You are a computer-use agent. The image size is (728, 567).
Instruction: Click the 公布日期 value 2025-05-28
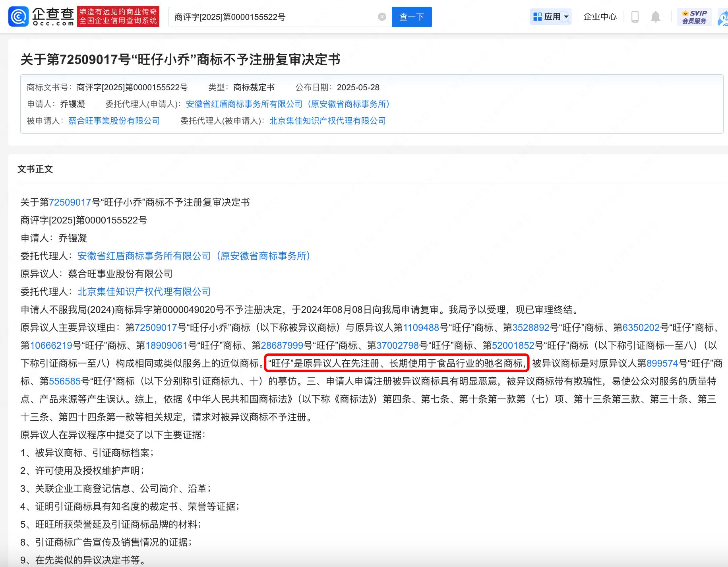(x=358, y=87)
